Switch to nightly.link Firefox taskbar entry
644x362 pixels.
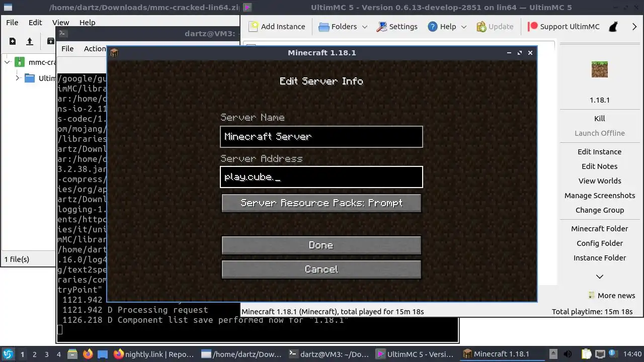tap(154, 354)
